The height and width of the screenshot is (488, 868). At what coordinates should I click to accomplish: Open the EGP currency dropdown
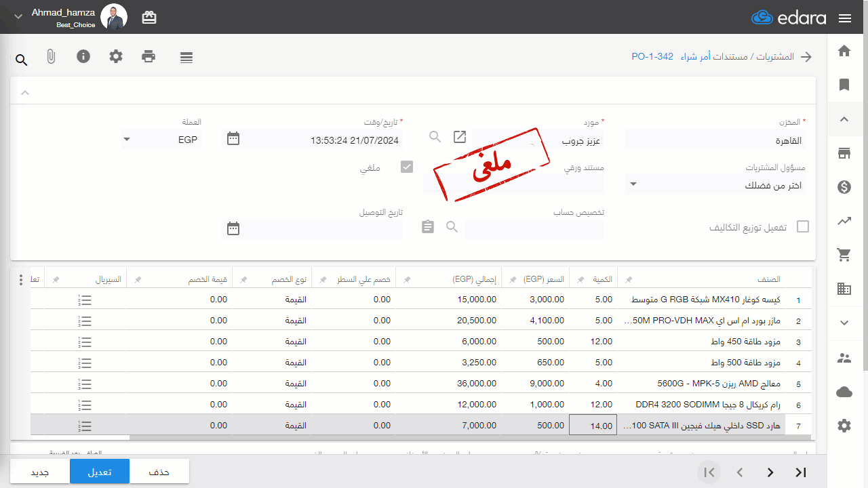tap(161, 140)
